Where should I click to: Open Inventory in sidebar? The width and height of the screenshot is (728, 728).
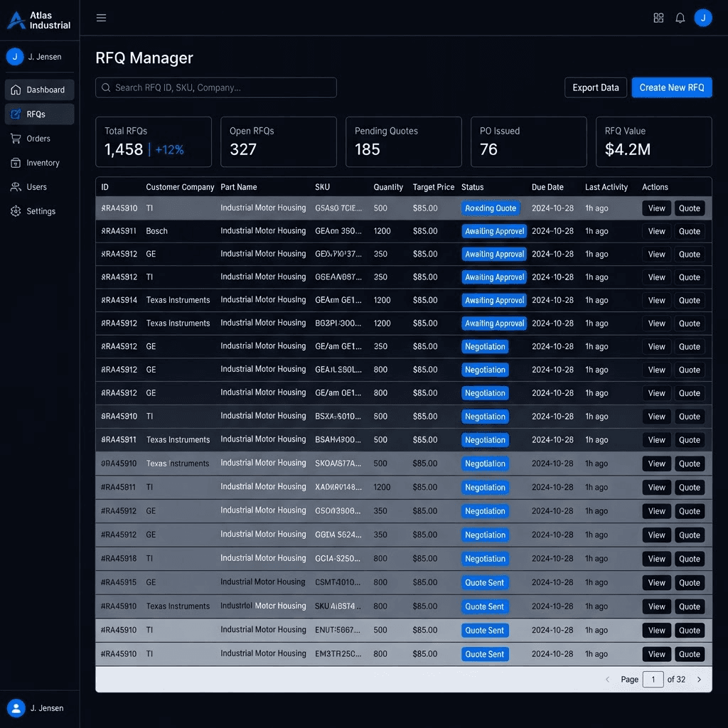pyautogui.click(x=40, y=163)
